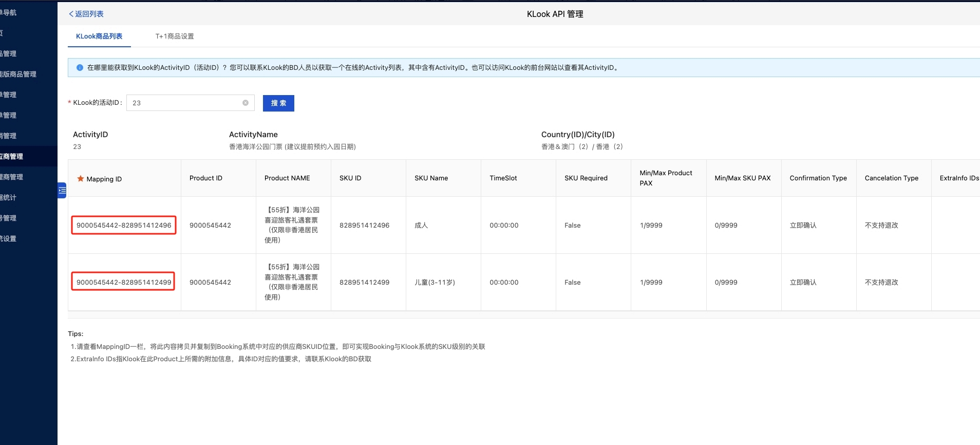Open the 设置 sidebar menu item

[29, 238]
